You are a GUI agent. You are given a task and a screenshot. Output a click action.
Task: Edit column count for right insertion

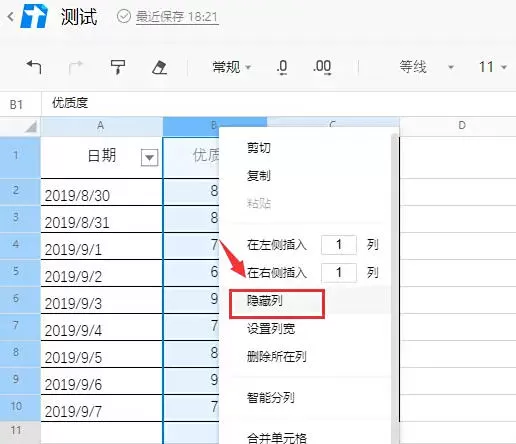pos(339,272)
